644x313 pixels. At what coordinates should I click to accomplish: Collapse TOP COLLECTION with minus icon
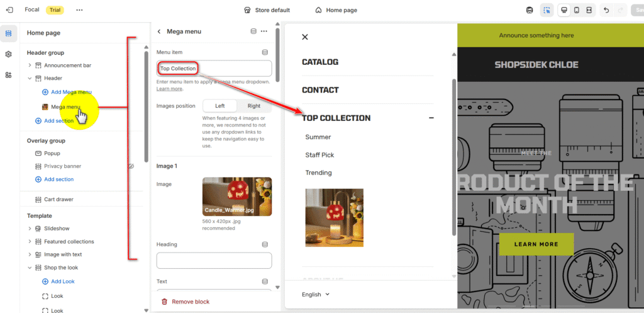coord(431,118)
